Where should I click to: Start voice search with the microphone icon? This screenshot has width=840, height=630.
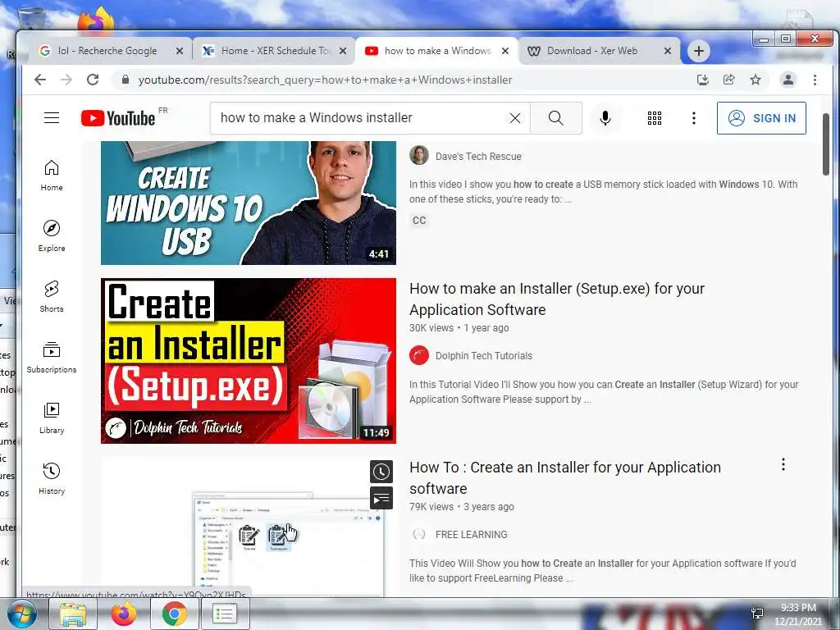coord(605,118)
